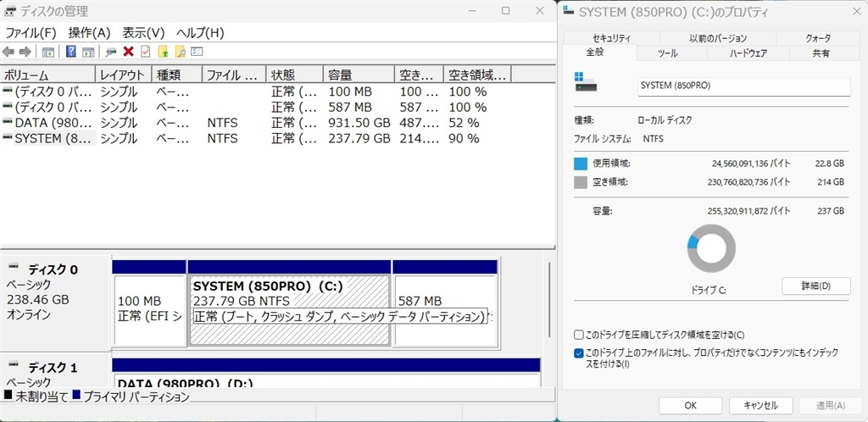This screenshot has height=422, width=868.
Task: Click the red X delete icon
Action: [129, 52]
